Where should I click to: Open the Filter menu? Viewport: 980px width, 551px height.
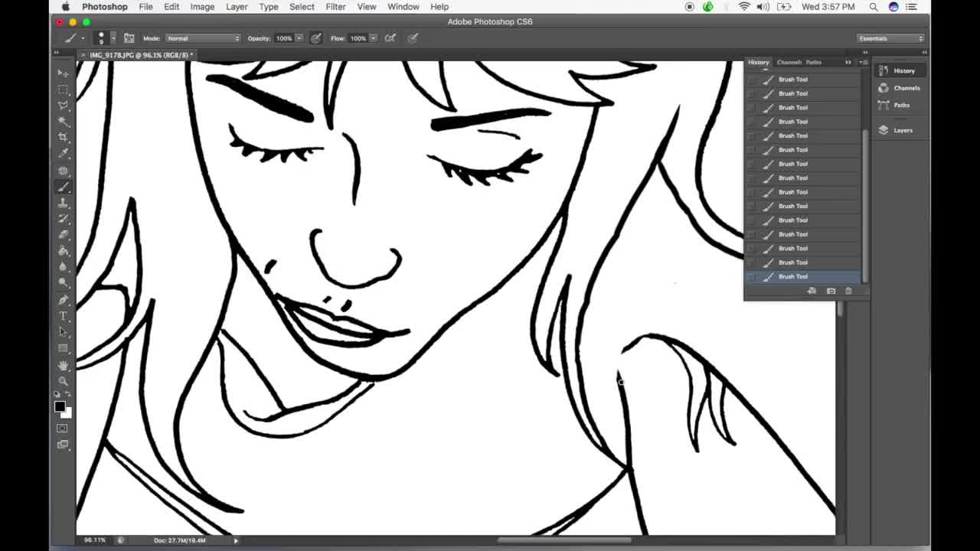[335, 7]
